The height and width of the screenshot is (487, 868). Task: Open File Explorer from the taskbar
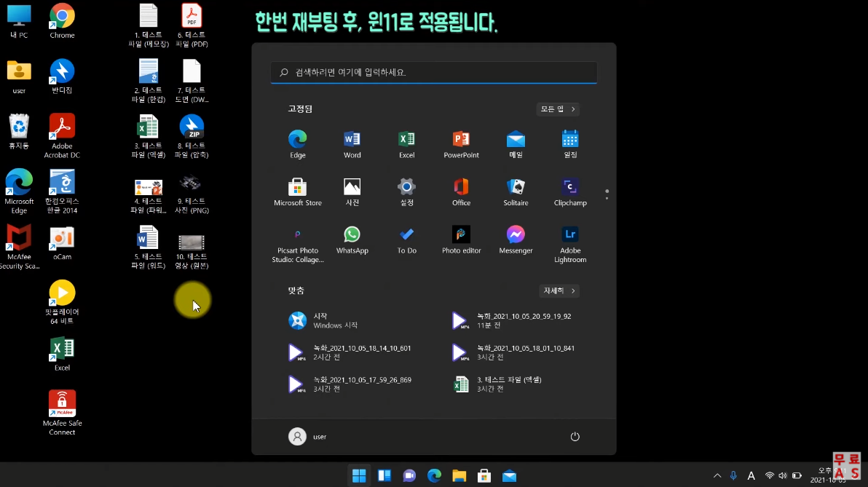[x=459, y=475]
